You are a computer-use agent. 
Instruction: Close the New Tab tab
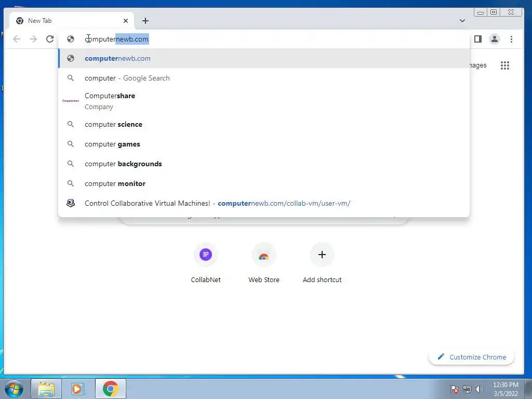[126, 21]
